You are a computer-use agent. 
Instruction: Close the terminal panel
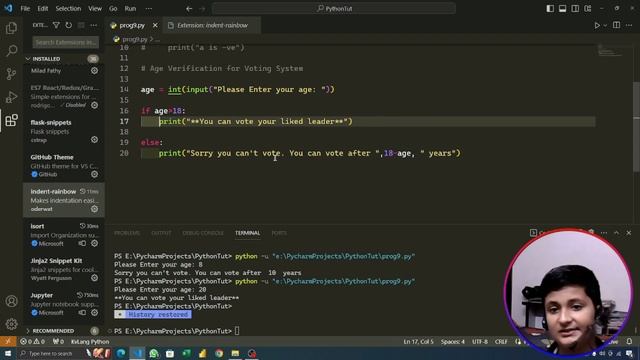[629, 233]
